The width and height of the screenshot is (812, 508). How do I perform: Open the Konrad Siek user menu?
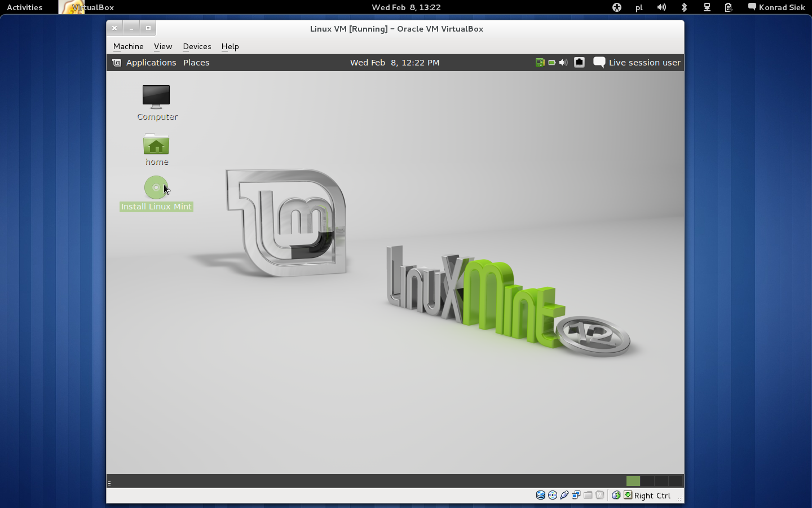pos(782,7)
